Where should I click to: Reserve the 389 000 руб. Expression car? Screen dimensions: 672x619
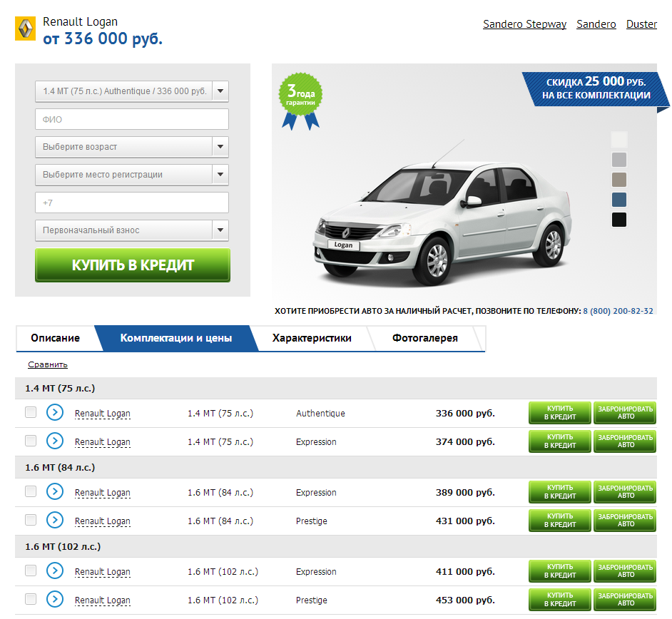625,492
